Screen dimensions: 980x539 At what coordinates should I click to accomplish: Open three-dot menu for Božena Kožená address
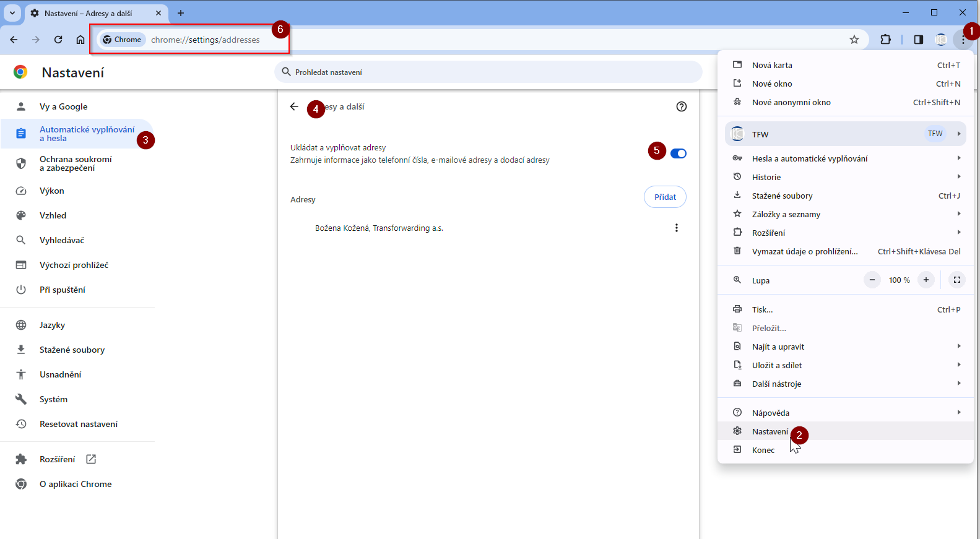pos(676,228)
